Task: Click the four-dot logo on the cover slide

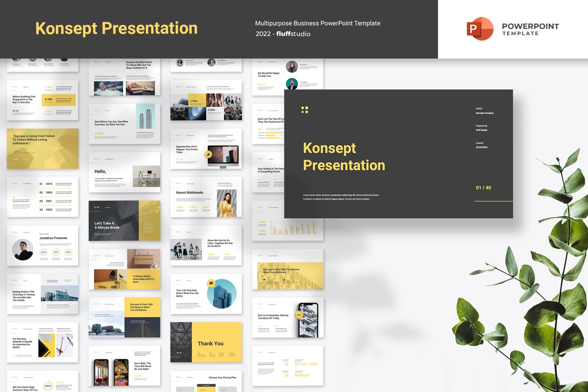Action: click(305, 110)
